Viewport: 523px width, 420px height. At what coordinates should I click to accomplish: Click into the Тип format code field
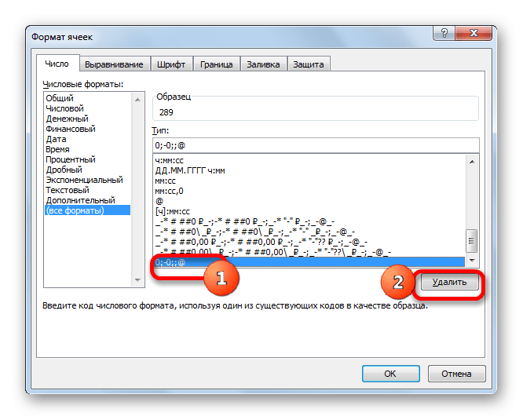point(316,145)
